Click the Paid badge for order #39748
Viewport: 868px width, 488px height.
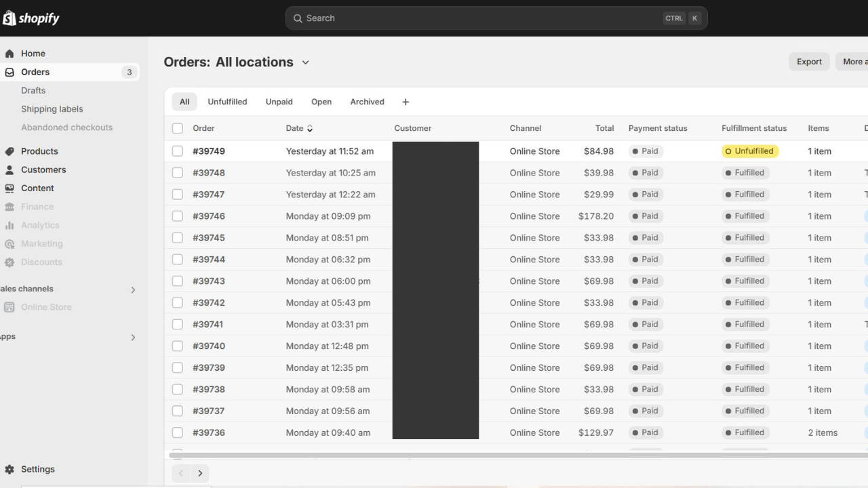pyautogui.click(x=646, y=173)
